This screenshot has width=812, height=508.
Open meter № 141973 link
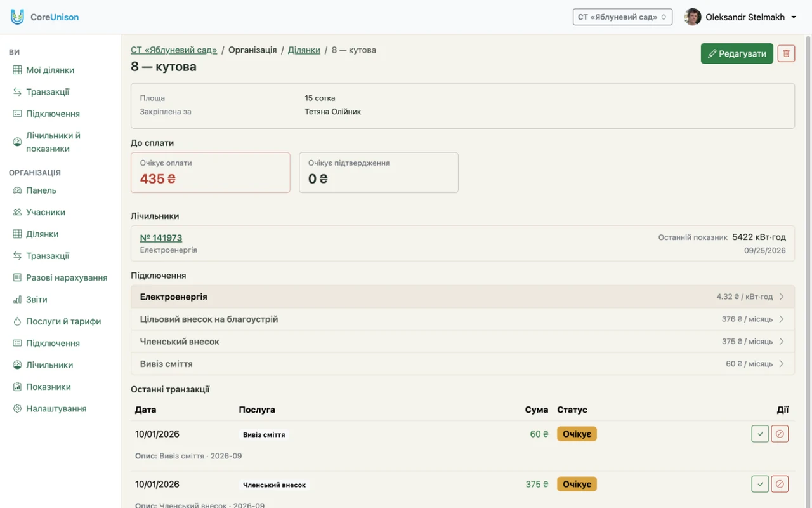[161, 238]
